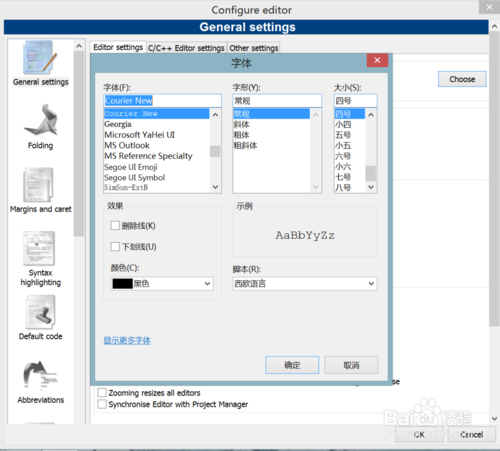Click the 取消 cancel button
The image size is (500, 451).
[x=351, y=365]
